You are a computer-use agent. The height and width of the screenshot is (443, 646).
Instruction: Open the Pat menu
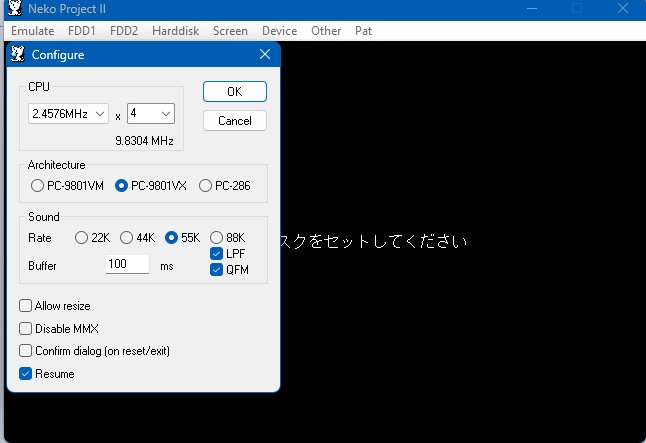click(x=363, y=31)
